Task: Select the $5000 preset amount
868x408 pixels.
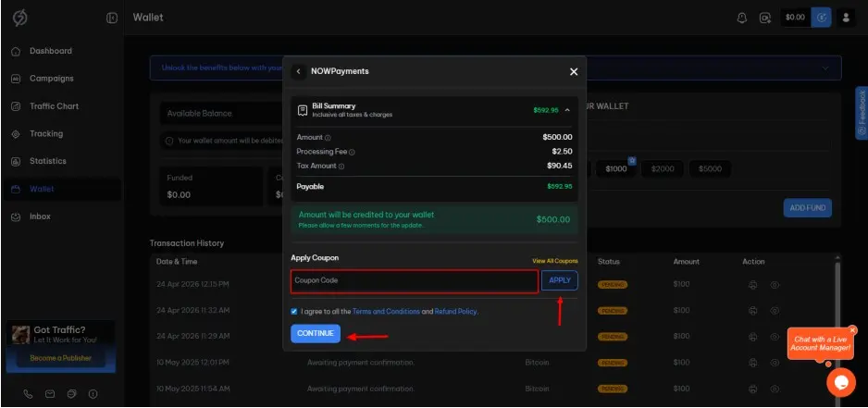Action: click(710, 169)
